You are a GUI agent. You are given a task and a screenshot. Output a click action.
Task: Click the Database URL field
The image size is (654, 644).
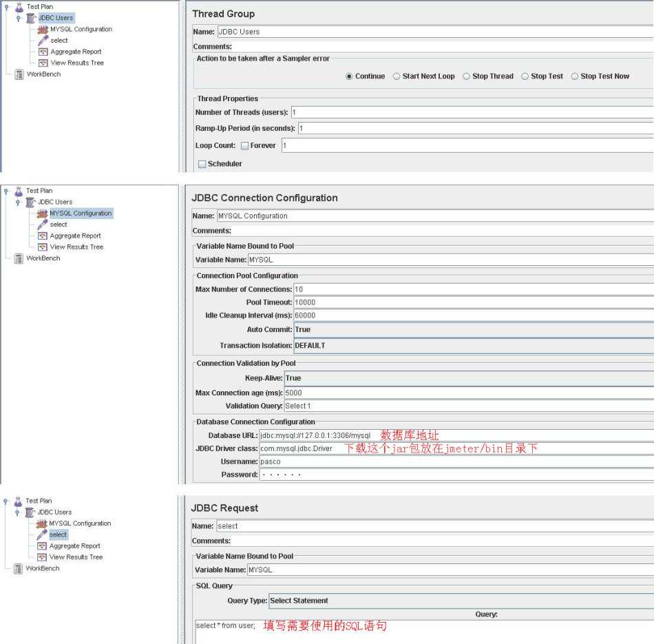point(456,435)
